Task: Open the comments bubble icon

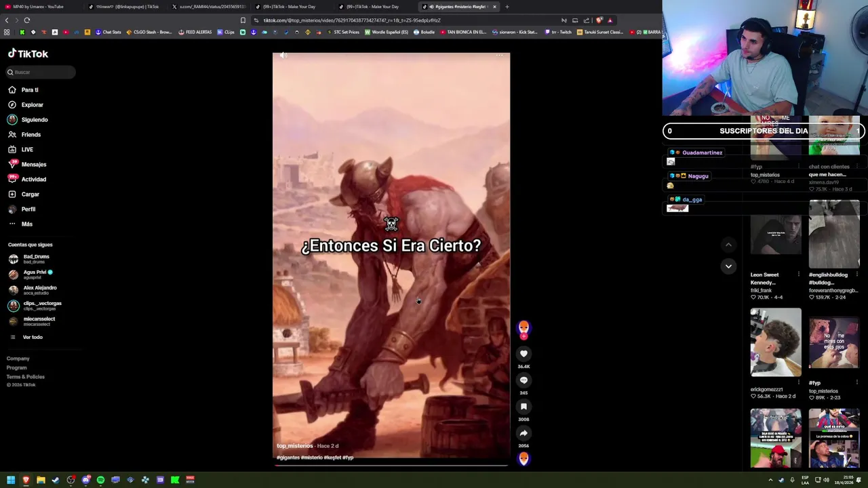Action: click(524, 380)
